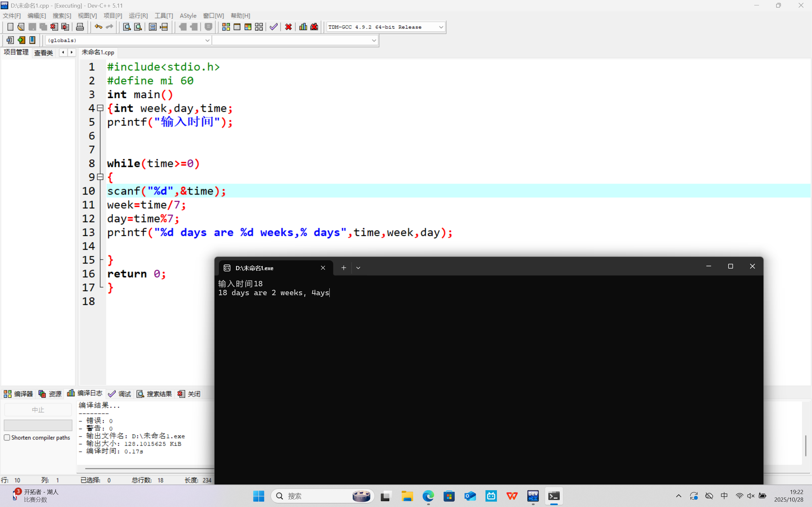
Task: Click the debug checkmark toolbar icon
Action: pyautogui.click(x=274, y=27)
